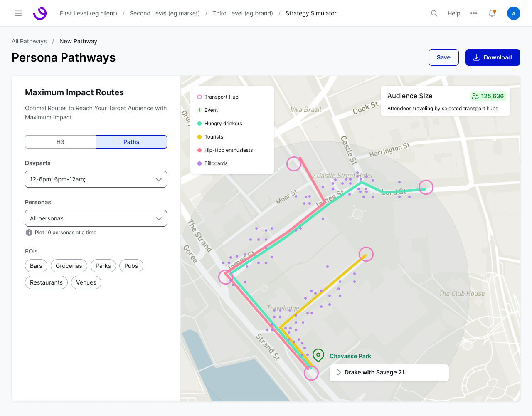Viewport: 532px width, 416px height.
Task: Click the Viva Brazil map label
Action: pyautogui.click(x=306, y=109)
